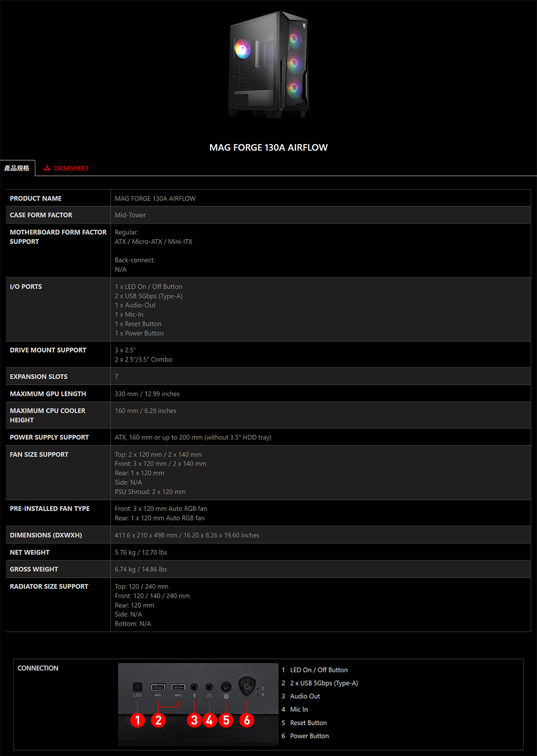Select the '1 x Power Button' line
The height and width of the screenshot is (756, 537).
pos(139,333)
